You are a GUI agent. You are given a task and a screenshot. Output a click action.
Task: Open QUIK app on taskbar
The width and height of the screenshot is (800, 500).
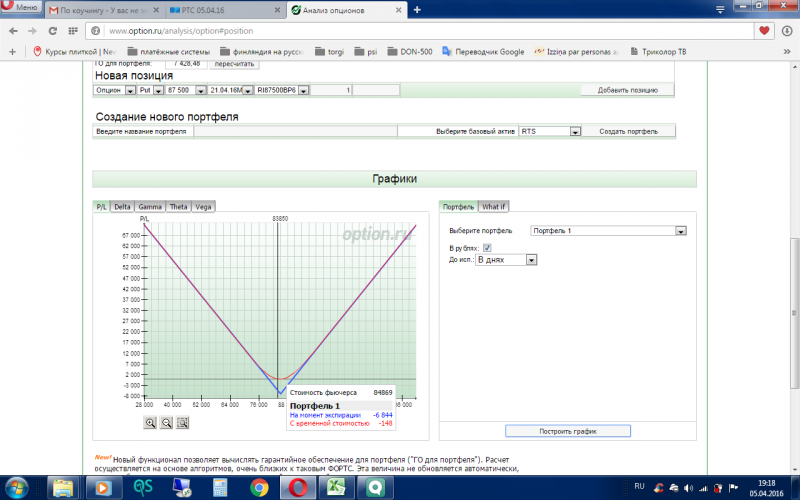click(375, 488)
